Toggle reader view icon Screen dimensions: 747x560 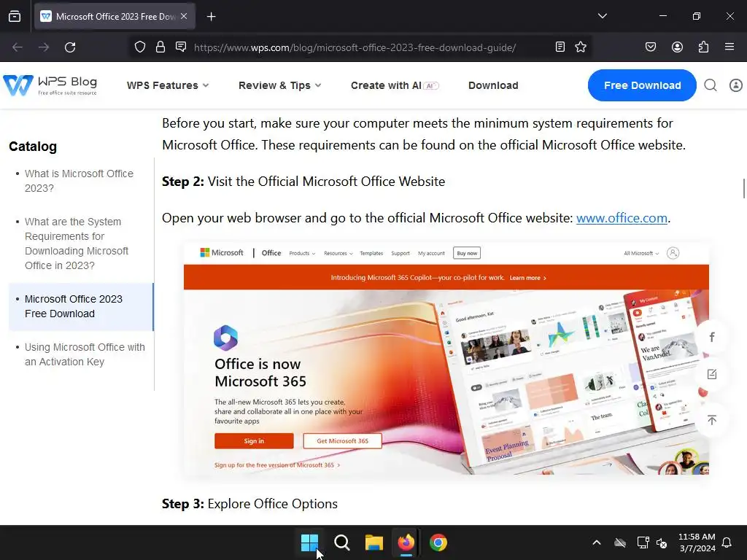(x=560, y=47)
